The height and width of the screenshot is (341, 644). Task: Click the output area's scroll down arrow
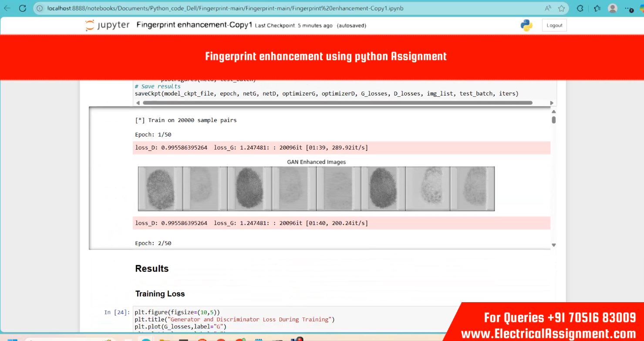[x=553, y=245]
